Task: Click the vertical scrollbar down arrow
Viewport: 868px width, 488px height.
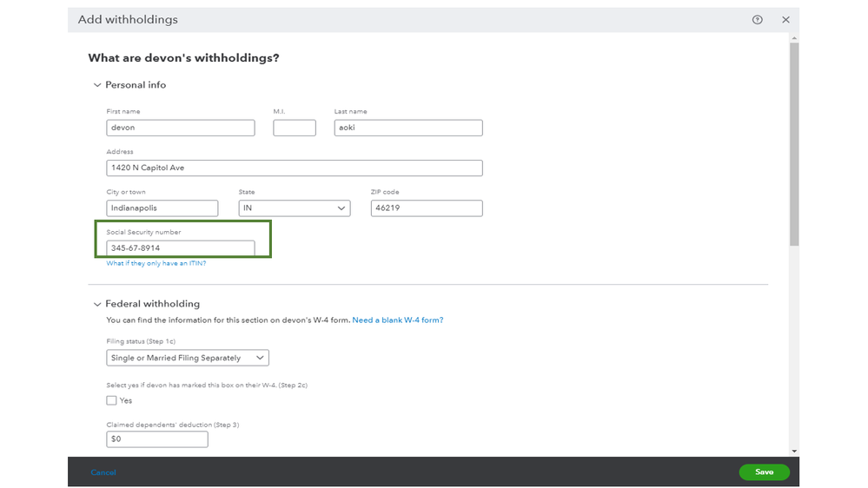Action: click(793, 451)
